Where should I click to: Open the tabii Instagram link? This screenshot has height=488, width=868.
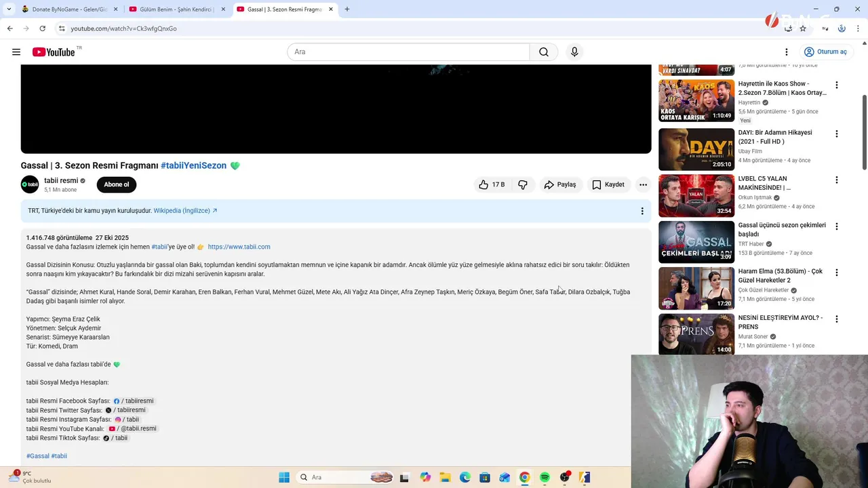pos(127,420)
